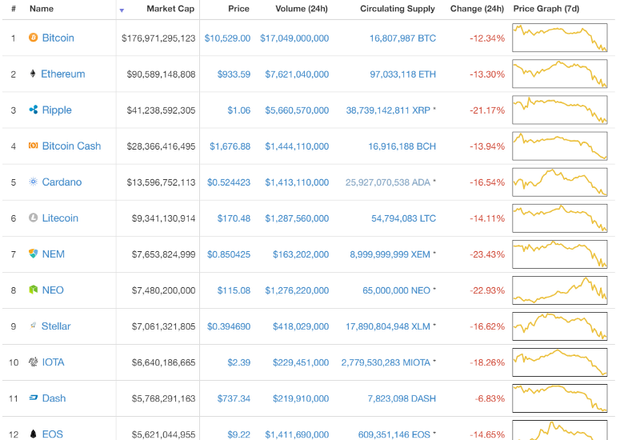Sort by the Market Cap column header
The width and height of the screenshot is (640, 440).
click(170, 9)
